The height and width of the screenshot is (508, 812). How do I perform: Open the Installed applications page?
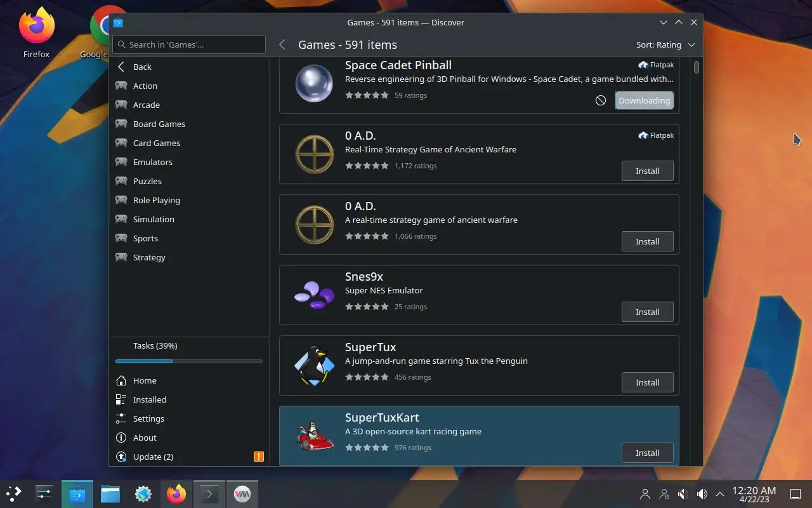point(189,399)
